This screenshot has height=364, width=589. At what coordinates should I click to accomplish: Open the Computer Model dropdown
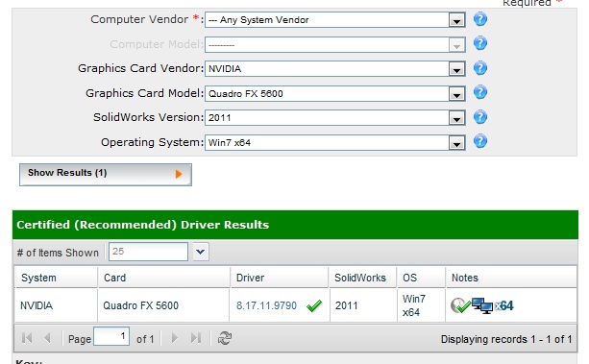click(x=456, y=45)
